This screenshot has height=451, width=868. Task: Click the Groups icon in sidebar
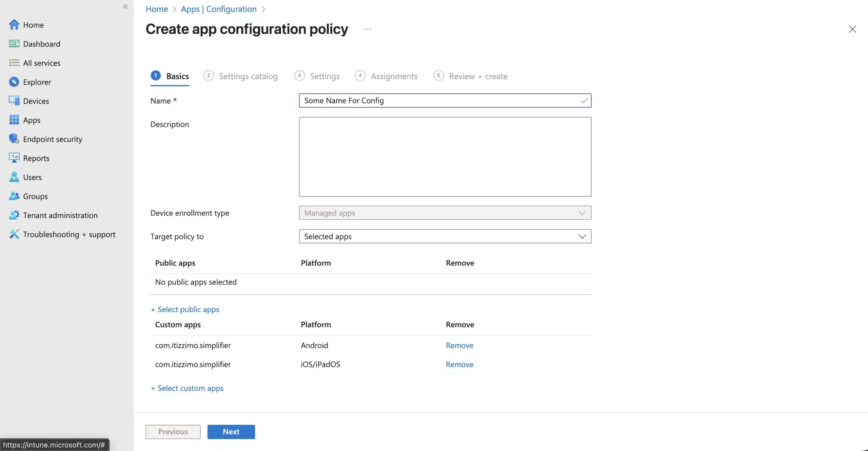click(x=14, y=196)
